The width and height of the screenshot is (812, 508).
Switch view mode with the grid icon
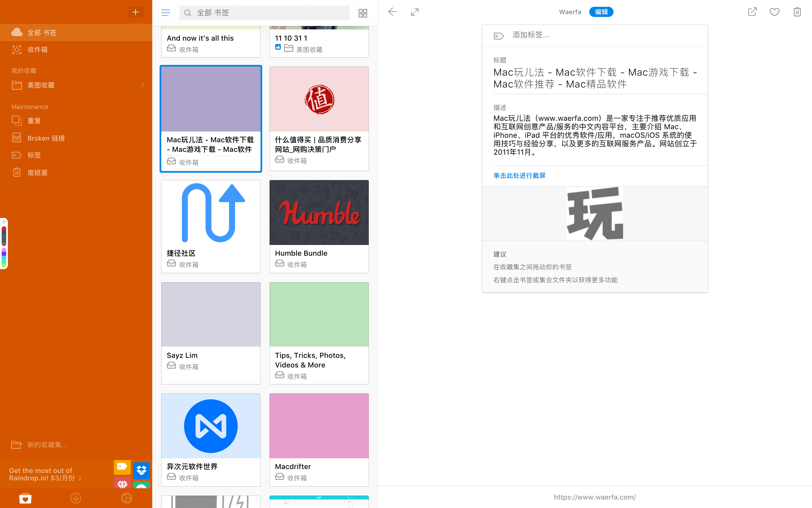click(363, 13)
